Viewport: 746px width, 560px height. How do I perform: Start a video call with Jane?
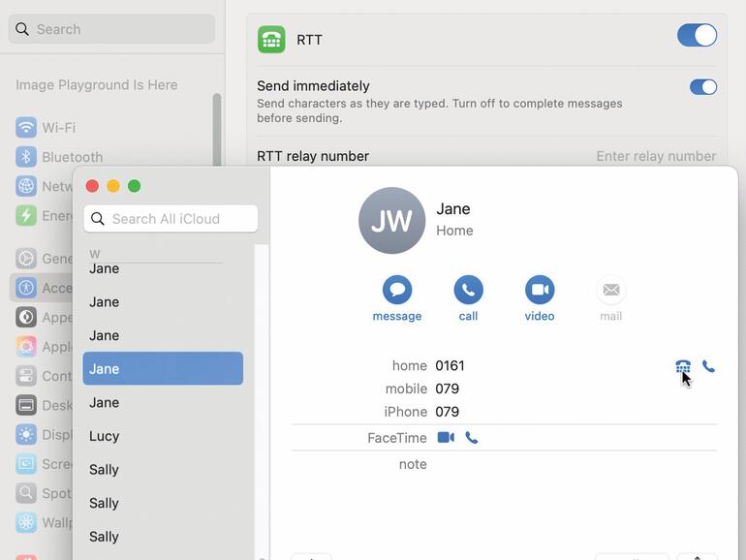(x=540, y=290)
